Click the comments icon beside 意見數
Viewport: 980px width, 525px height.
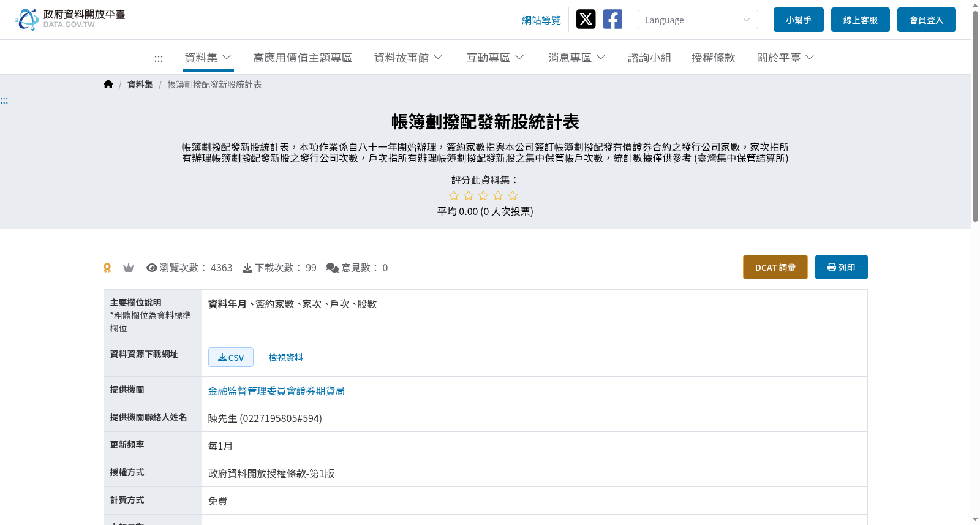pyautogui.click(x=333, y=268)
